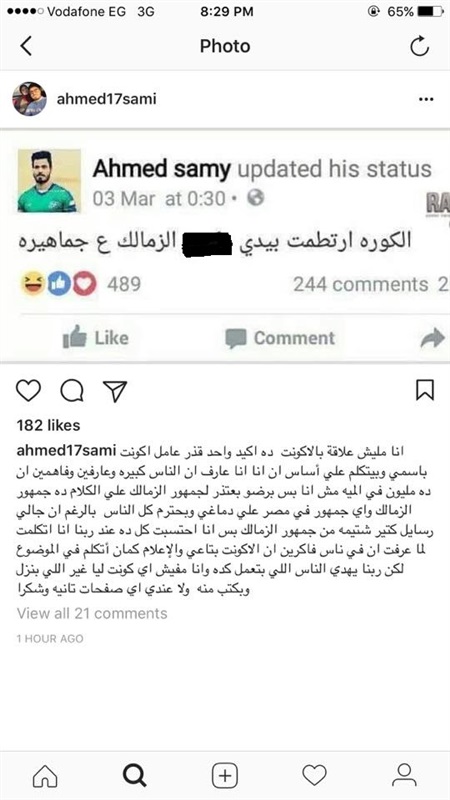The height and width of the screenshot is (800, 450).
Task: Open the Search tab with magnifier icon
Action: 135,776
